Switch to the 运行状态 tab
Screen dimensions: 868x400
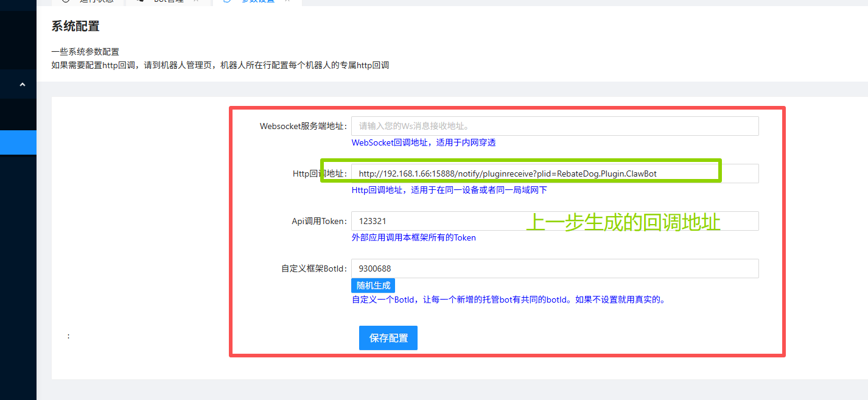(96, 1)
